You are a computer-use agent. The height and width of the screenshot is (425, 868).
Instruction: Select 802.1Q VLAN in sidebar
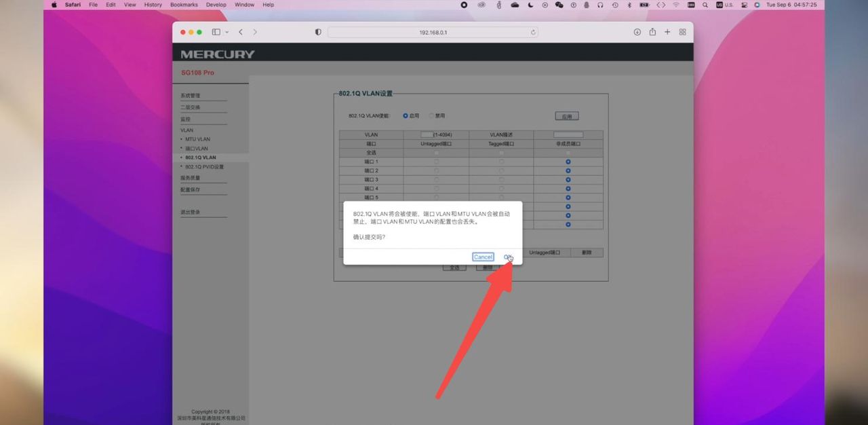[x=201, y=158]
